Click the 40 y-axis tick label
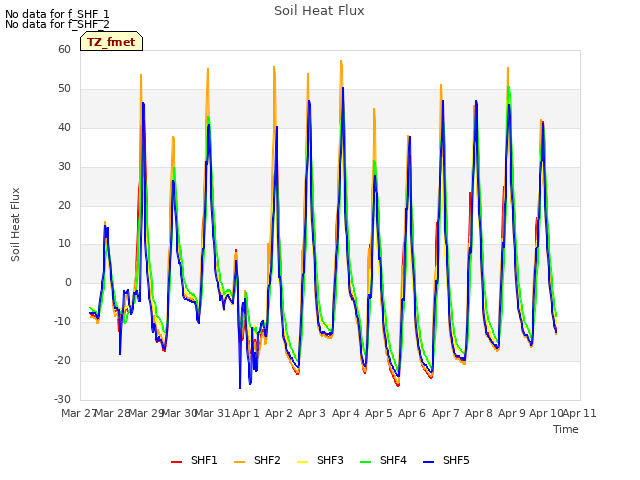 (64, 127)
